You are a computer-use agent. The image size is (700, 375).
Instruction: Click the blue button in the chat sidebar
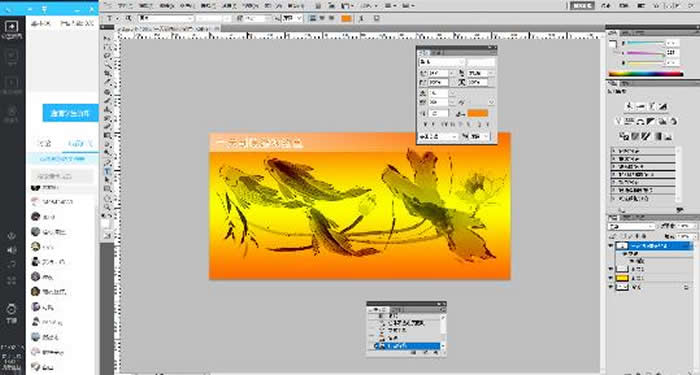tap(71, 113)
